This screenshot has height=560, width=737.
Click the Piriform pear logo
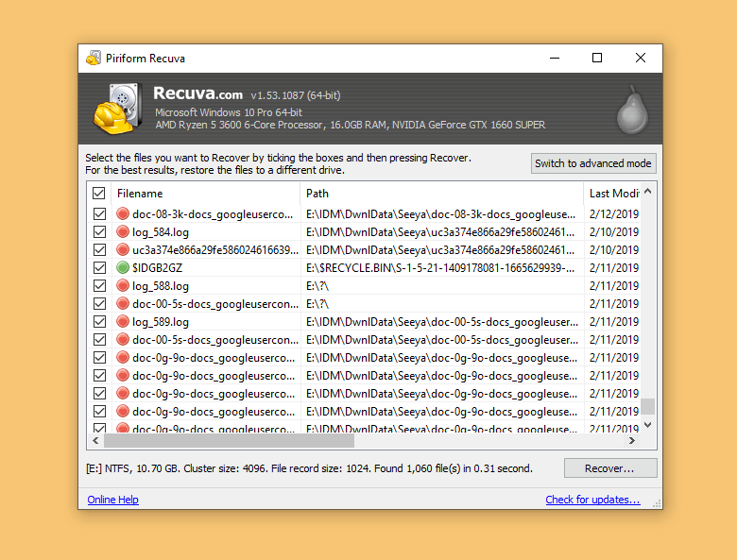pos(632,110)
